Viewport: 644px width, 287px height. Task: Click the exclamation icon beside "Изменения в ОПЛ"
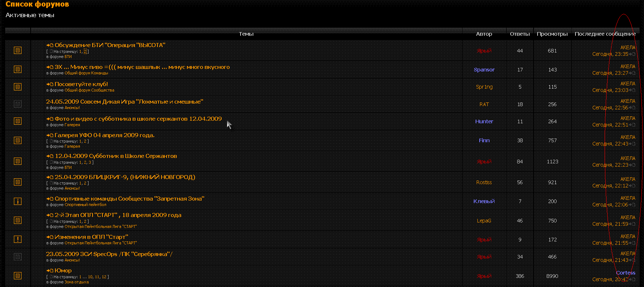click(x=17, y=239)
